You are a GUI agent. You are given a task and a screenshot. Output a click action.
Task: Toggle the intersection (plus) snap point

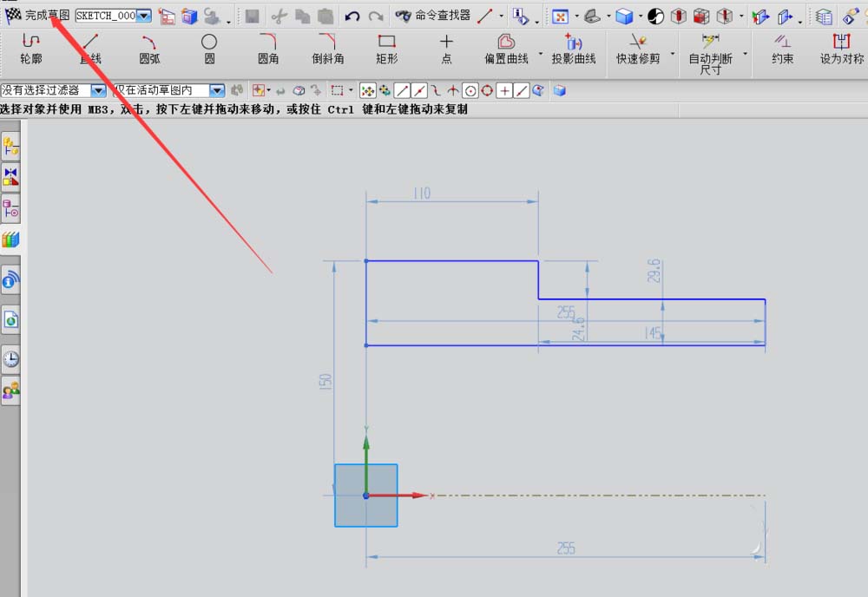coord(504,90)
